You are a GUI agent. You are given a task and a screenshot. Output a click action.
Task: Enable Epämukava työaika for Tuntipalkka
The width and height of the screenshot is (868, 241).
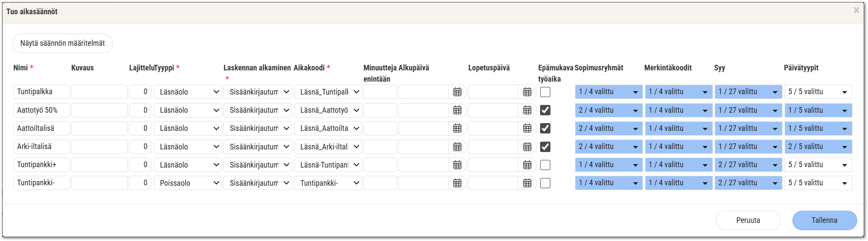545,92
